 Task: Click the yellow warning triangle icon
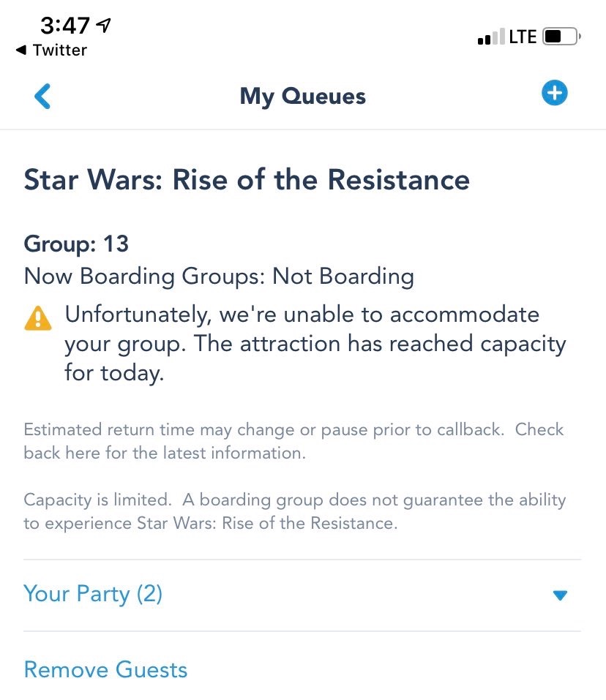click(x=38, y=319)
